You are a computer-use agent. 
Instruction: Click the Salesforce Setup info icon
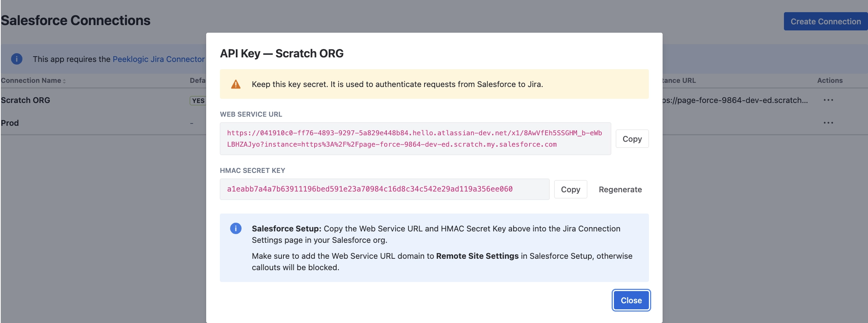click(x=236, y=228)
